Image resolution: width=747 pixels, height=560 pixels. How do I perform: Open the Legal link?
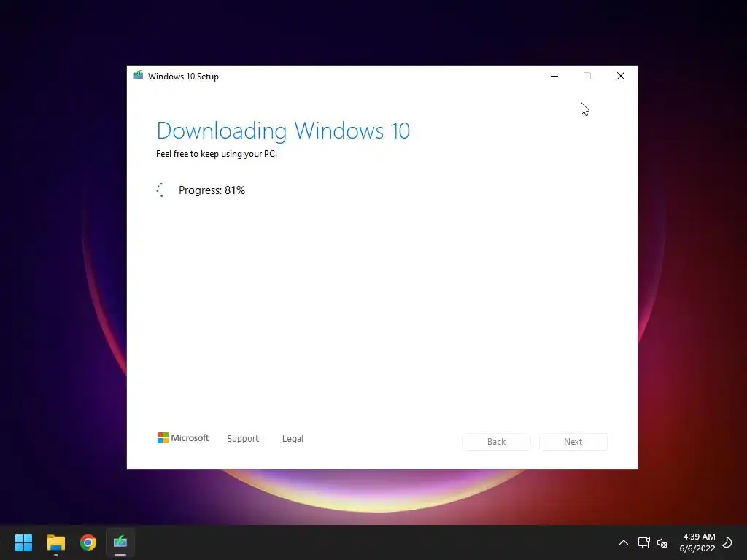click(293, 438)
